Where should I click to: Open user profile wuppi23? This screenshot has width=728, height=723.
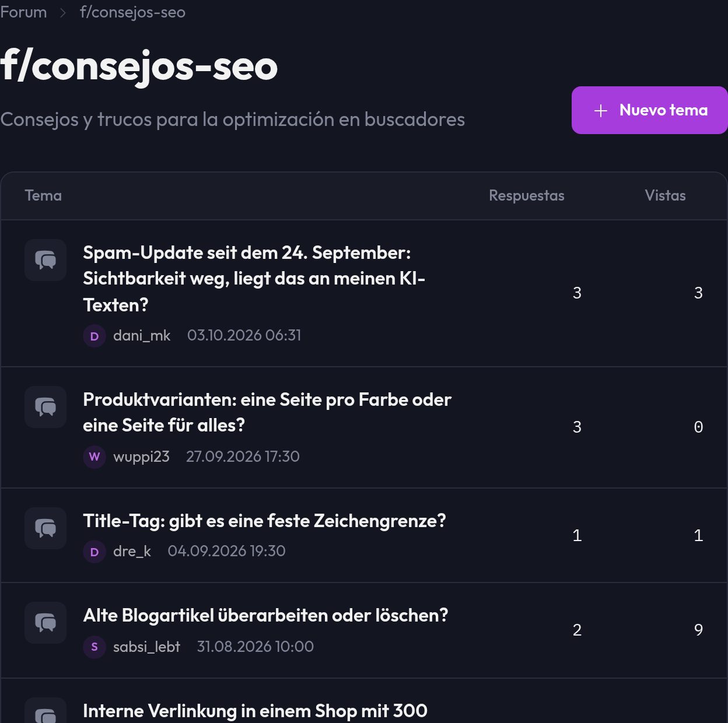[141, 457]
